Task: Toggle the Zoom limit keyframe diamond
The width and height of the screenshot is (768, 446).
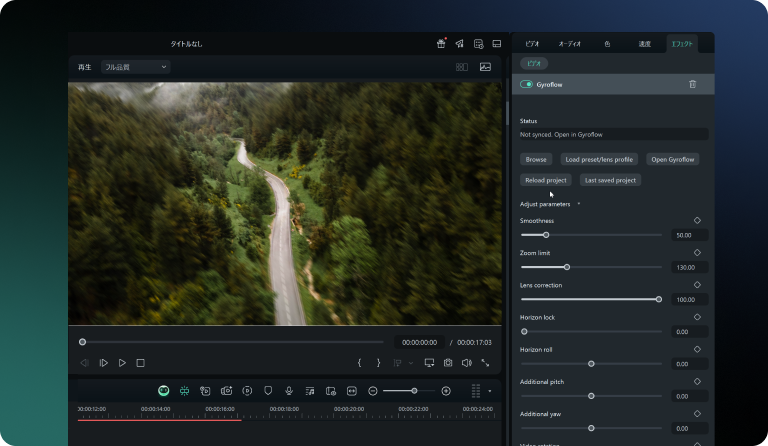Action: (x=697, y=253)
